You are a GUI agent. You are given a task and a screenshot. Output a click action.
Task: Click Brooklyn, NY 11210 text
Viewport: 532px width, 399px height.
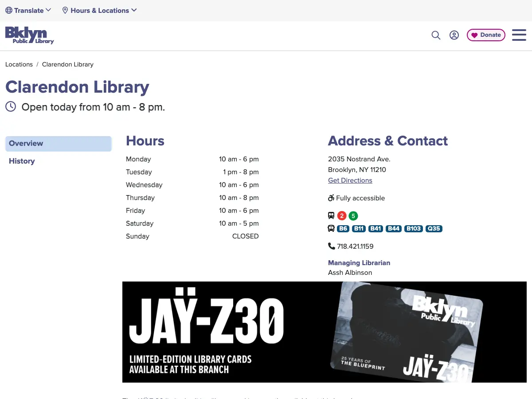[x=357, y=170]
